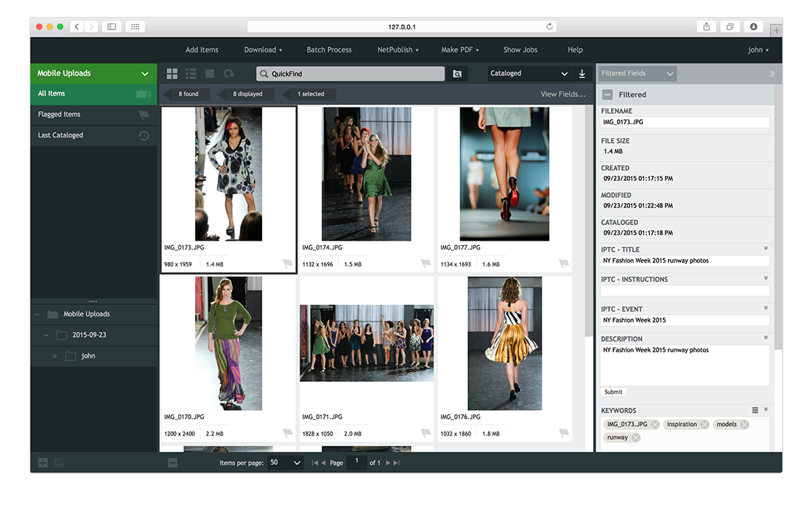The height and width of the screenshot is (515, 812).
Task: Flag image IMG_0170.JPG
Action: click(x=287, y=433)
